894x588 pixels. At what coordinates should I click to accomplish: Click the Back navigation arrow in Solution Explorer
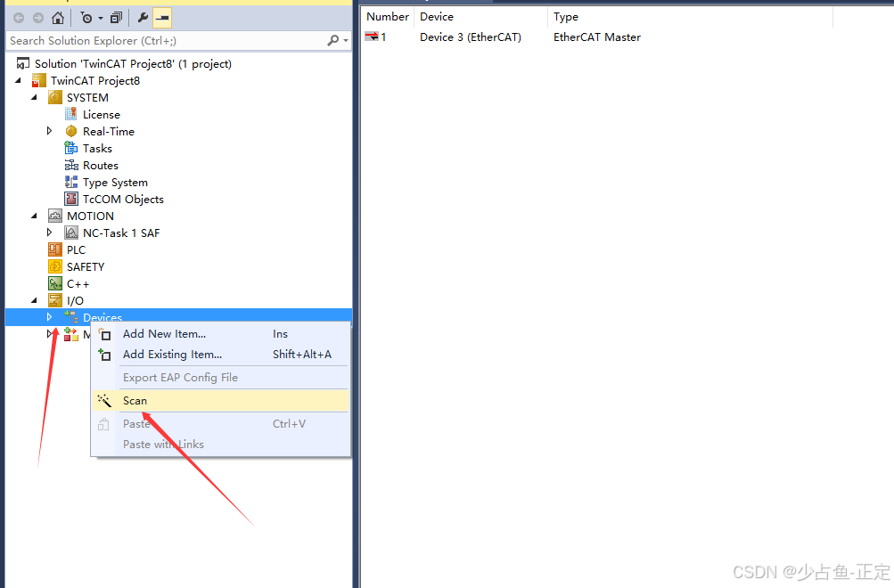tap(19, 18)
